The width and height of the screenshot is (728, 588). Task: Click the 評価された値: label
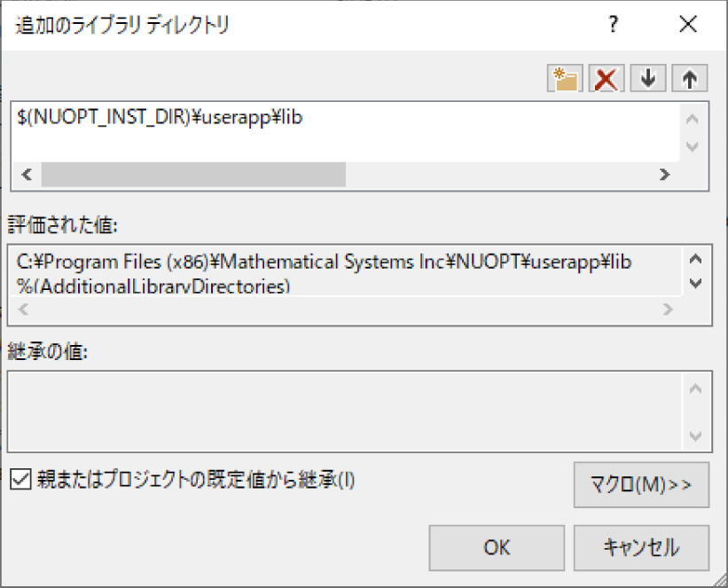click(63, 225)
